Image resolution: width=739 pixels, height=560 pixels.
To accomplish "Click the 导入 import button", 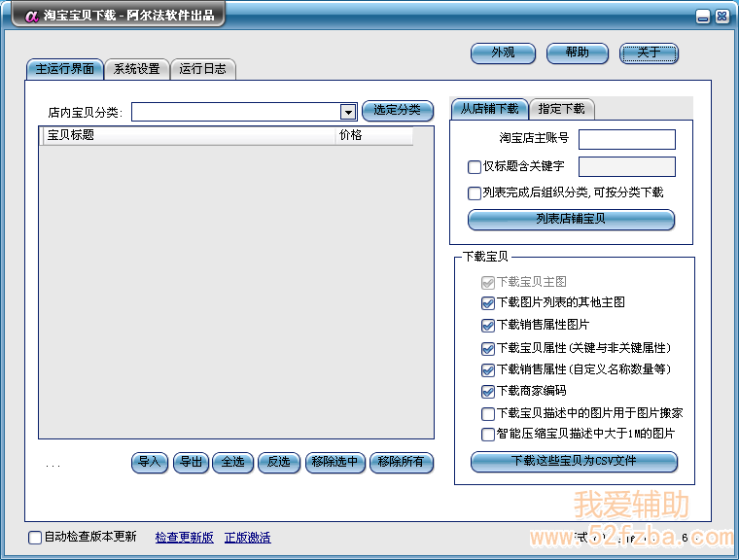I will click(x=150, y=463).
